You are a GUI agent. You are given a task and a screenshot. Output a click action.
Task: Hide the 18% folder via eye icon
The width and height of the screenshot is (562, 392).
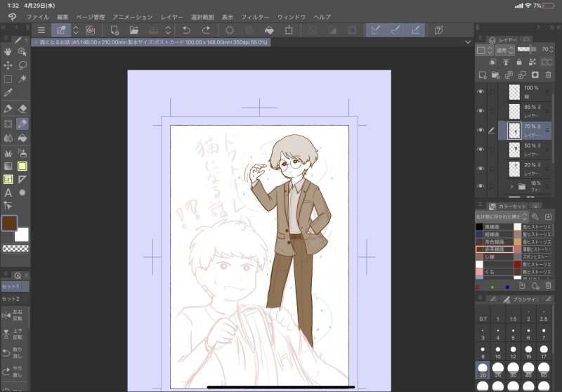pyautogui.click(x=481, y=186)
